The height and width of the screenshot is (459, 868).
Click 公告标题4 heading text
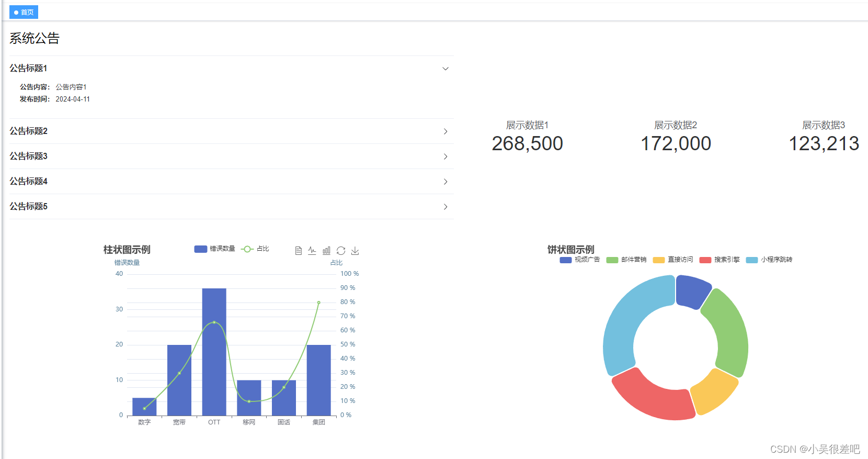point(28,182)
